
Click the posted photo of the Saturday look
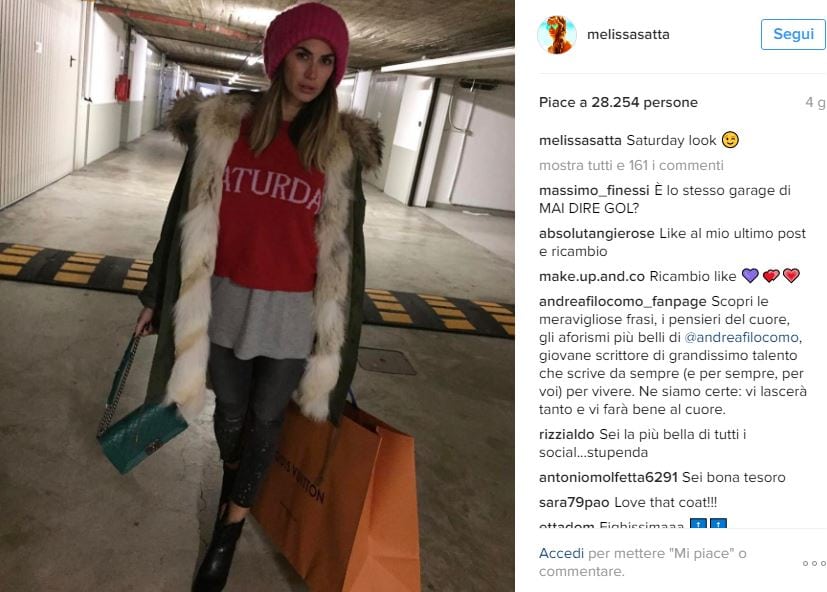257,296
